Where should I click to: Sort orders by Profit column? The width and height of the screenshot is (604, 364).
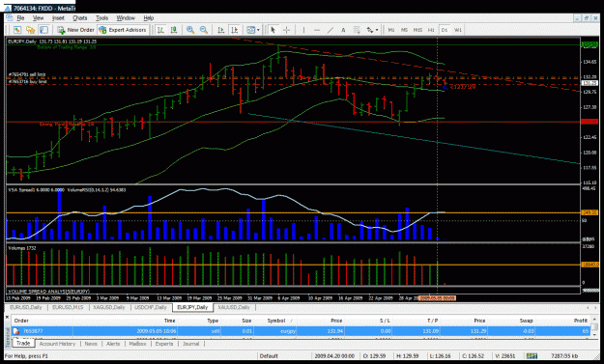580,321
